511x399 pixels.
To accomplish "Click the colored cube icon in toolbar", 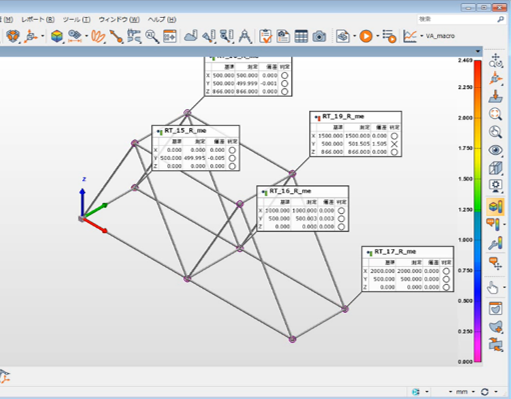I will (57, 36).
